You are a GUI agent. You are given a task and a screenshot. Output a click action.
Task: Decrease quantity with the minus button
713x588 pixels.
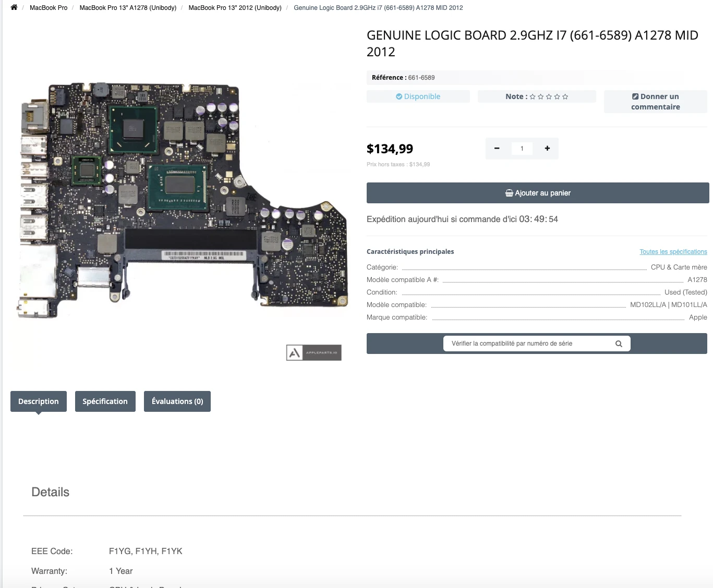tap(497, 149)
